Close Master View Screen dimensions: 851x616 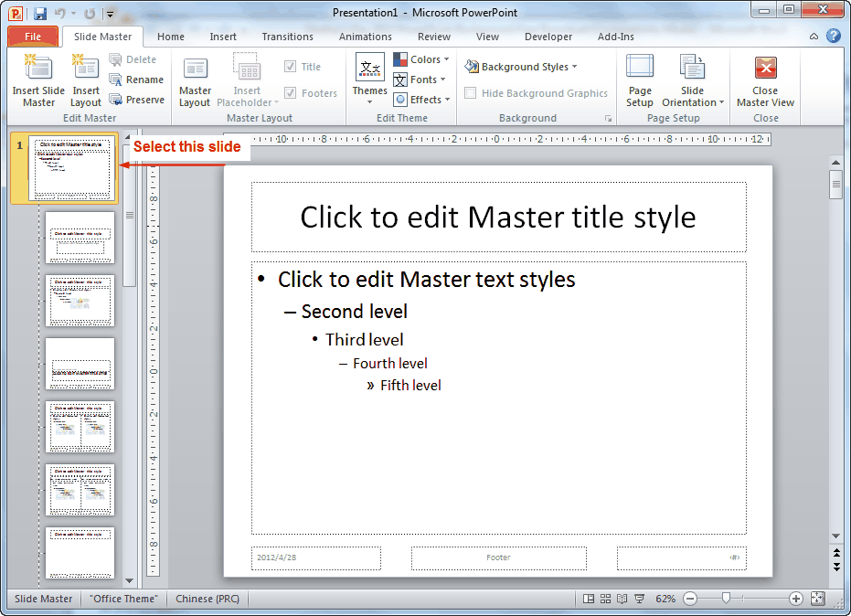[765, 80]
